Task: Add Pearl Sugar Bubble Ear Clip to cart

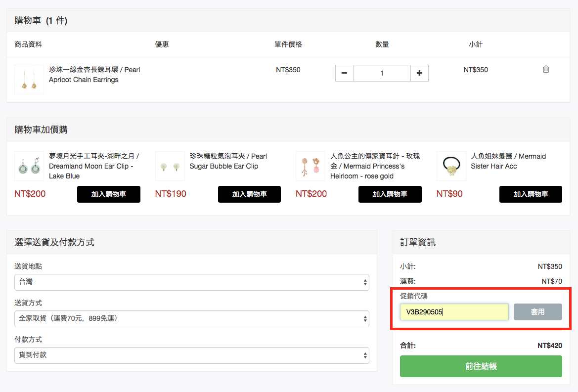Action: (x=249, y=194)
